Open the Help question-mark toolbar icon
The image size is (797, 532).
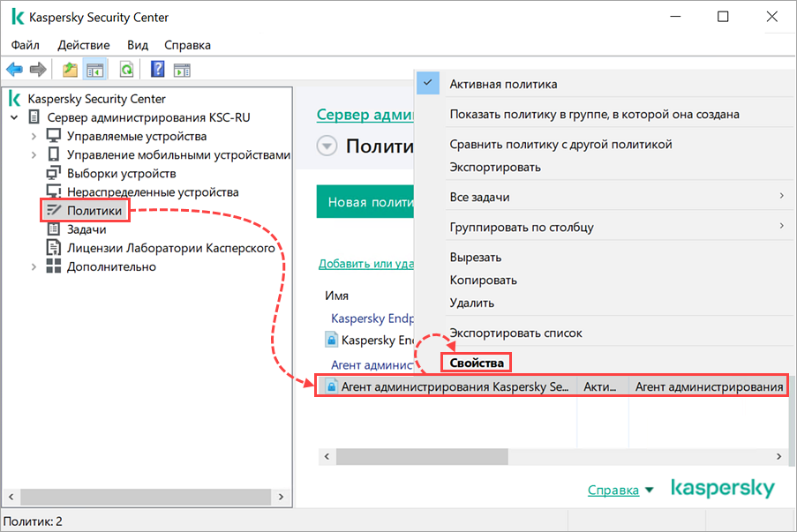click(x=158, y=69)
